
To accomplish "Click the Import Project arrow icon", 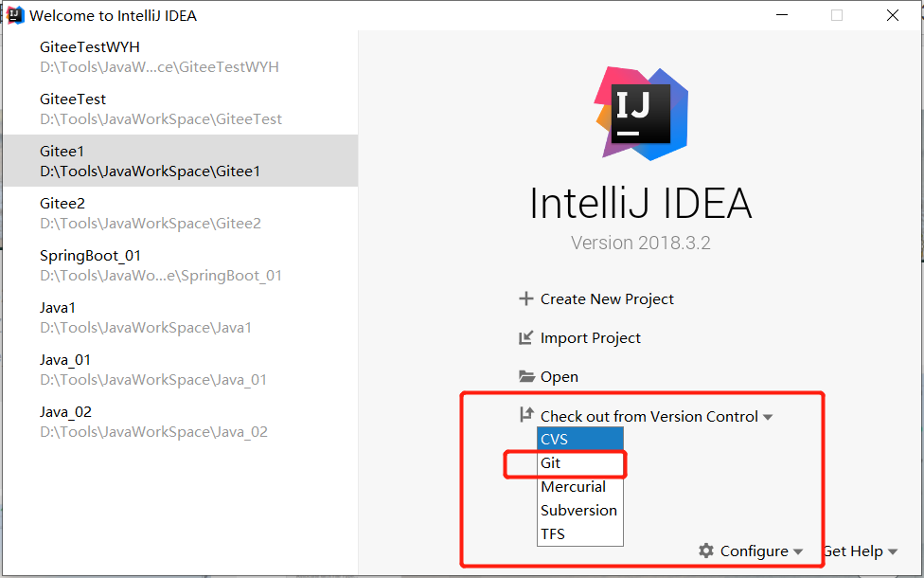I will click(525, 338).
